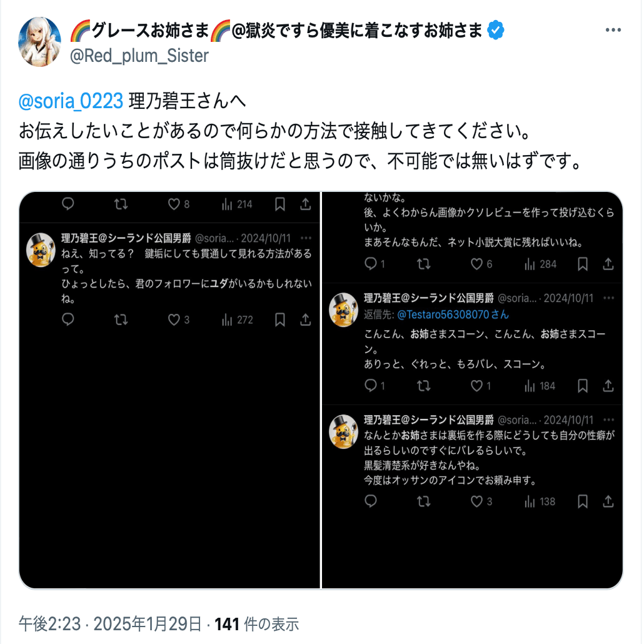
Task: Click the 午後2:23 · 2025年1月29日 timestamp
Action: pyautogui.click(x=110, y=624)
